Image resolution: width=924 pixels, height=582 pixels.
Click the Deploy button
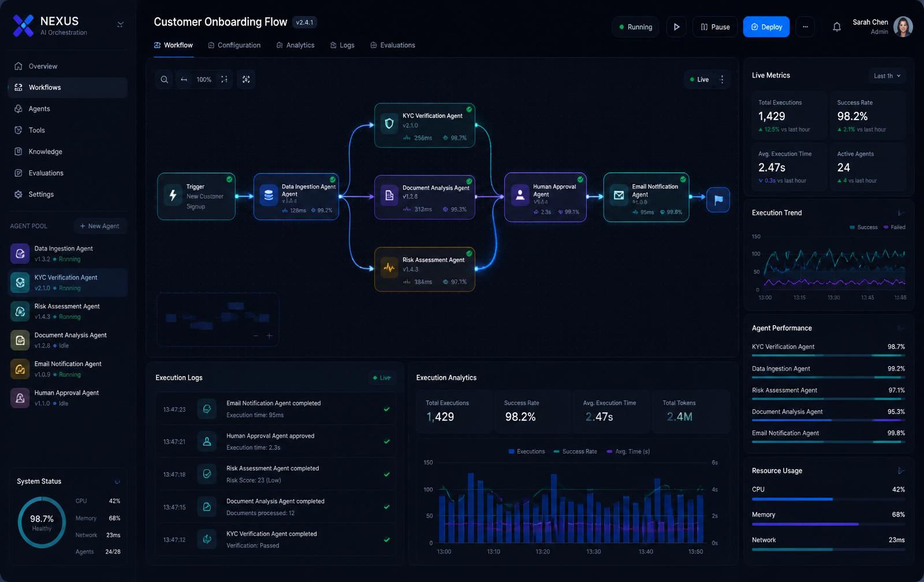coord(766,27)
